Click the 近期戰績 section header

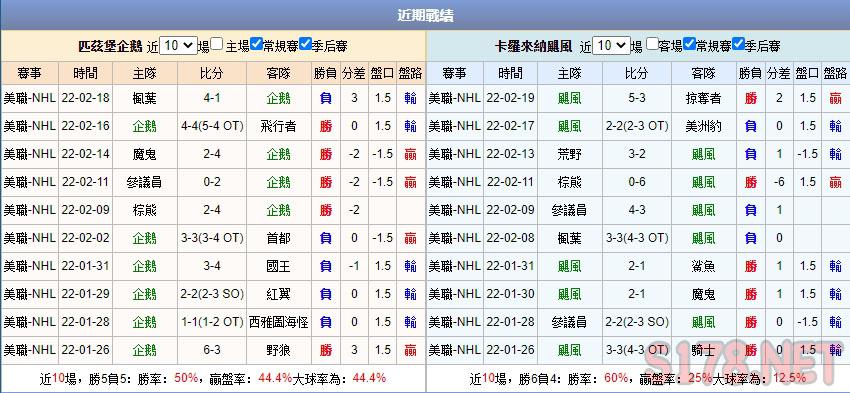(x=425, y=16)
